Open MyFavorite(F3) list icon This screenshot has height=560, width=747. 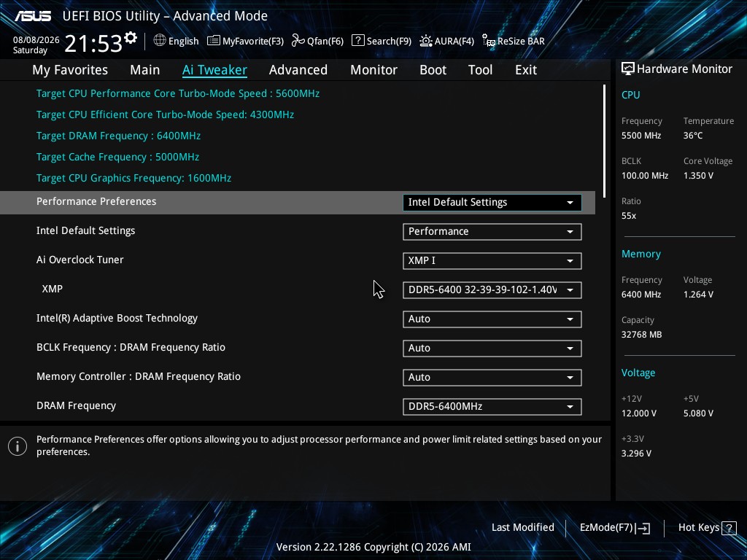(x=214, y=41)
